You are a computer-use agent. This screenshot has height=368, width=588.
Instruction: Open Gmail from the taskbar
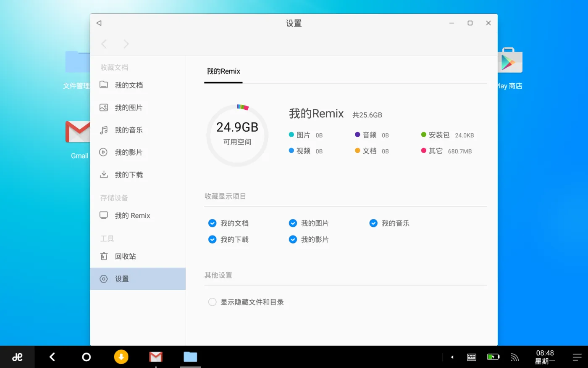pos(156,357)
